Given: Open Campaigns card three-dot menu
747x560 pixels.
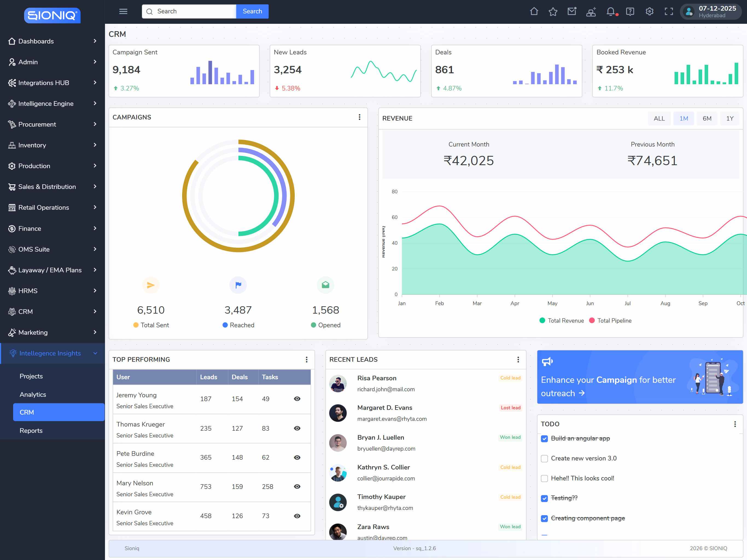Looking at the screenshot, I should [x=359, y=117].
